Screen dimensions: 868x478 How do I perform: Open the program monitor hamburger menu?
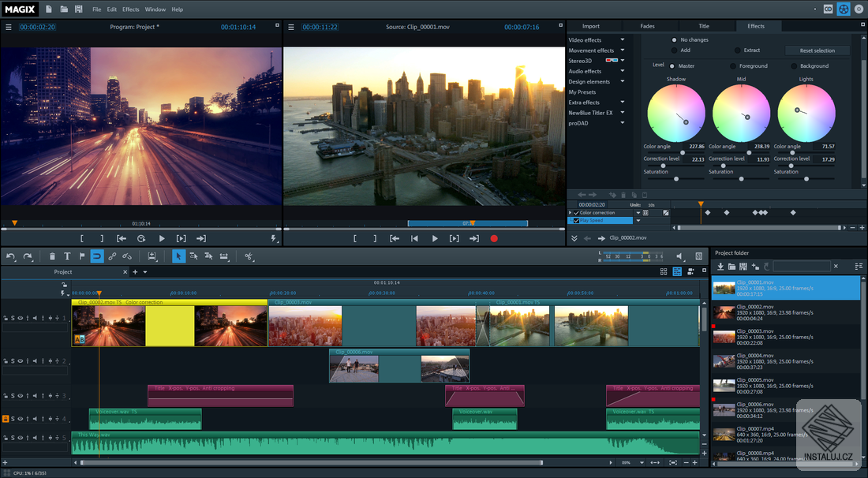click(9, 27)
